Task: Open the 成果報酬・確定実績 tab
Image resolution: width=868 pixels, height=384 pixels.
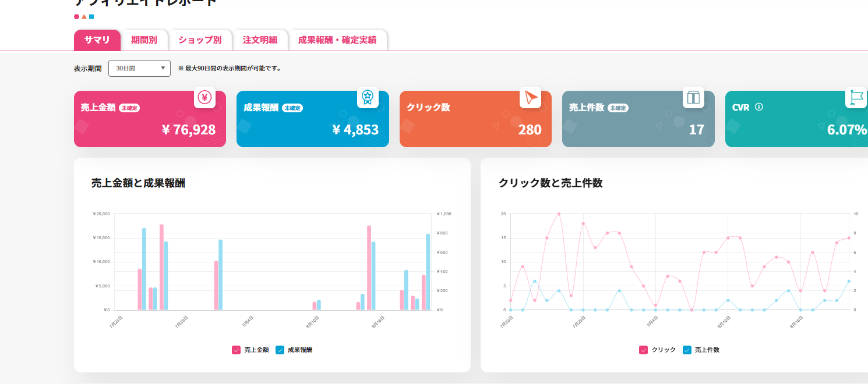Action: [337, 40]
